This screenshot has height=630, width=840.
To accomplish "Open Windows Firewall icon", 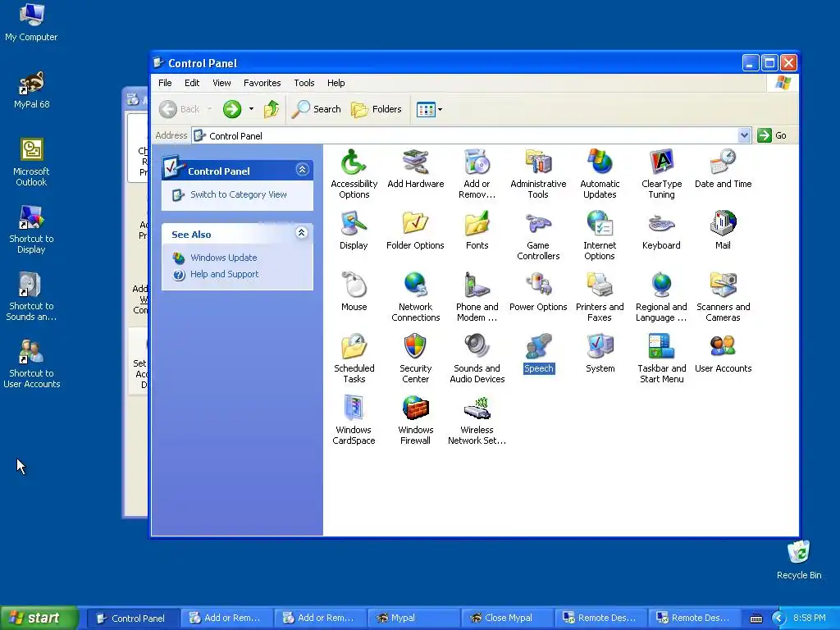I will coord(415,420).
